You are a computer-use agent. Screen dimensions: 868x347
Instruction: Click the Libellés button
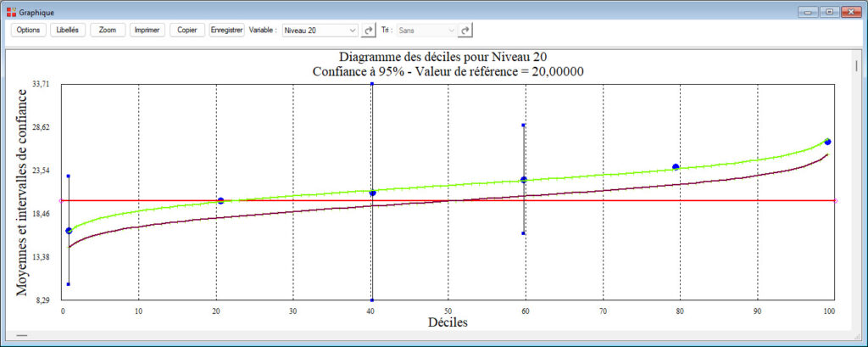(x=67, y=30)
